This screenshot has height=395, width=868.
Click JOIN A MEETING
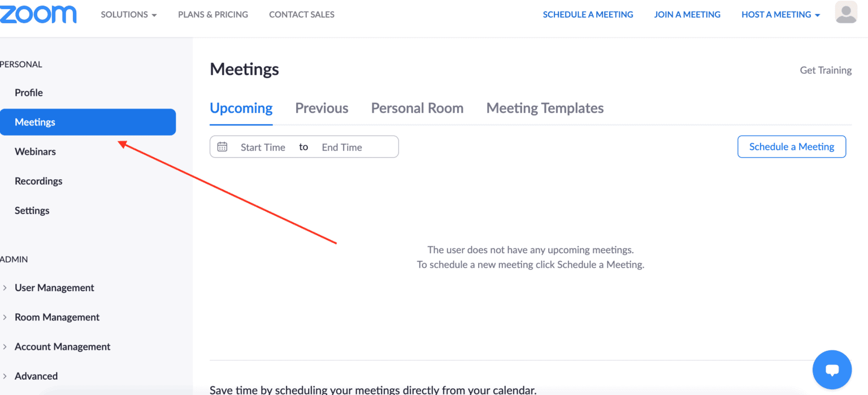pos(687,14)
